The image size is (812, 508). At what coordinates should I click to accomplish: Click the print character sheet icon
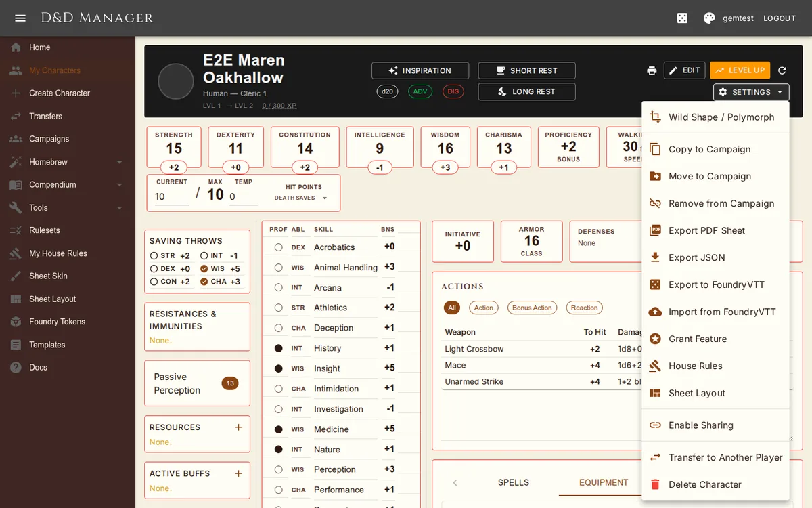[652, 70]
